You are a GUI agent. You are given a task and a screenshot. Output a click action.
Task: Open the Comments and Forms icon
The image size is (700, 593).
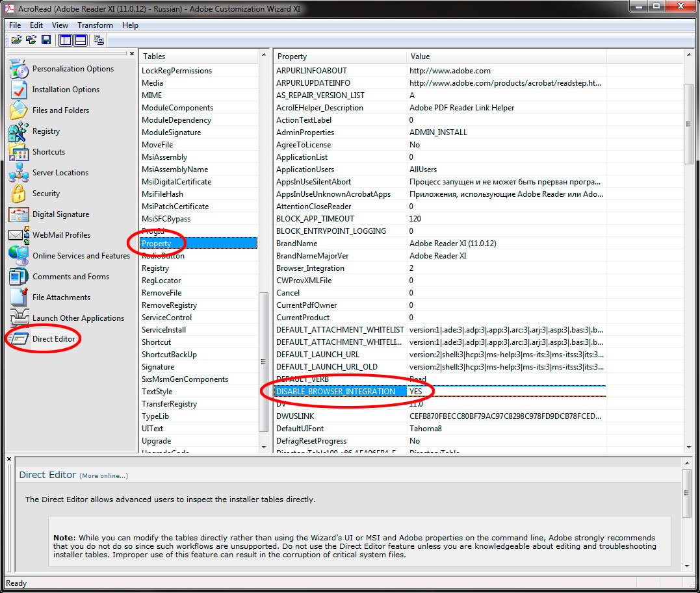tap(19, 277)
